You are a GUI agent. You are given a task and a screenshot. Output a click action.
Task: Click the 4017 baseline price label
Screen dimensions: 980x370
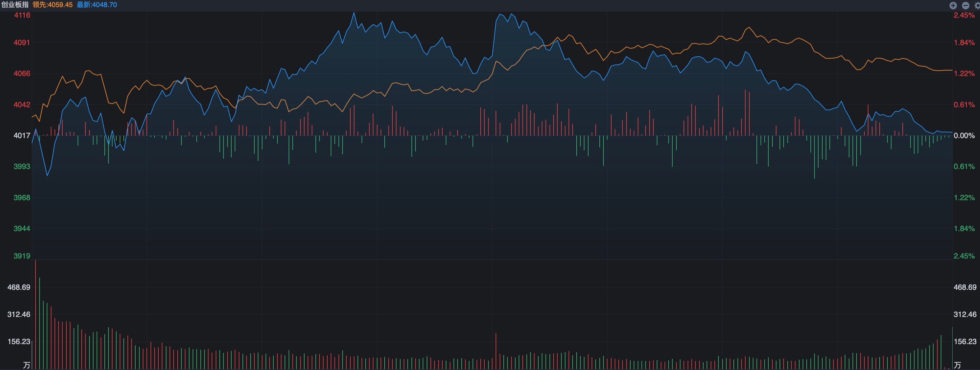click(22, 135)
